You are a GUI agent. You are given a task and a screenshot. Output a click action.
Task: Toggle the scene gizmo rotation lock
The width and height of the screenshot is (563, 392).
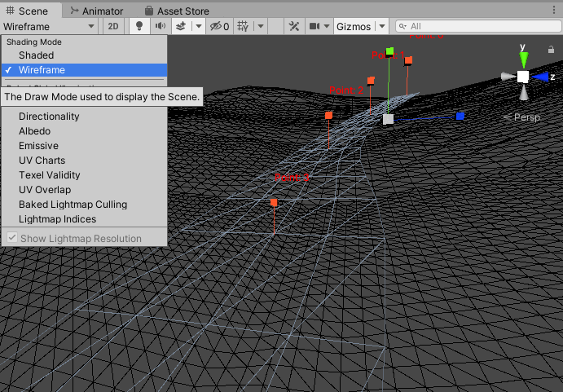tap(551, 50)
